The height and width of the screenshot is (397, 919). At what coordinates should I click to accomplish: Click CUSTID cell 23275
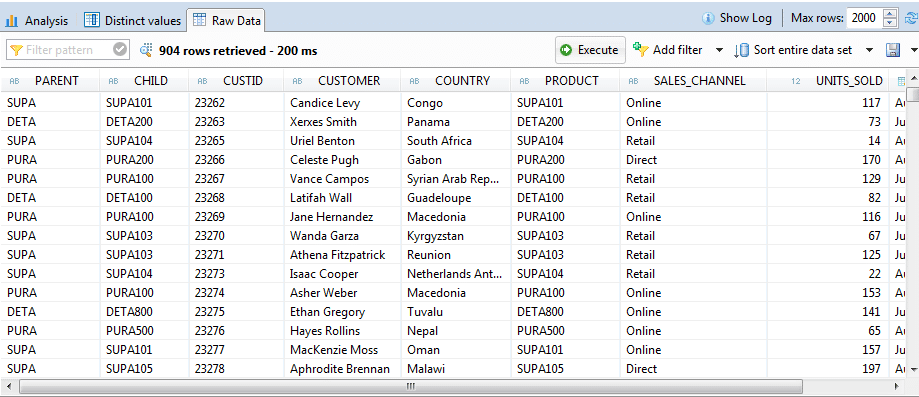[x=236, y=312]
